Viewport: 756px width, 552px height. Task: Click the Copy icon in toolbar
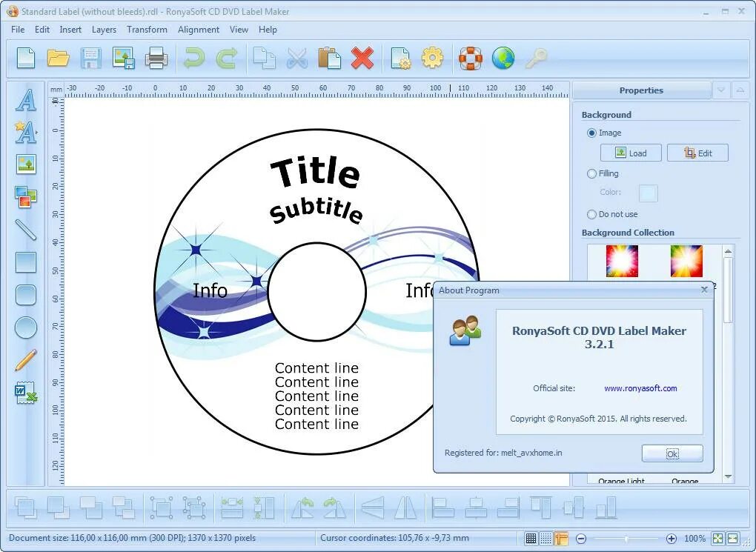264,59
